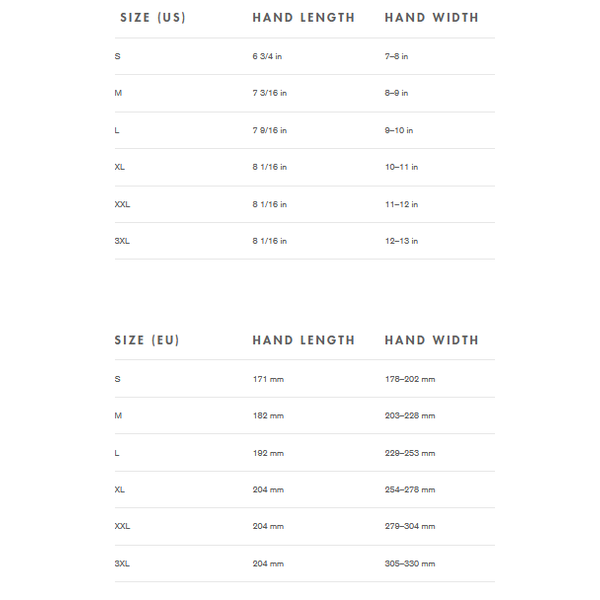Click the SIZE (EU) column header
Screen dimensions: 600x600
click(147, 340)
